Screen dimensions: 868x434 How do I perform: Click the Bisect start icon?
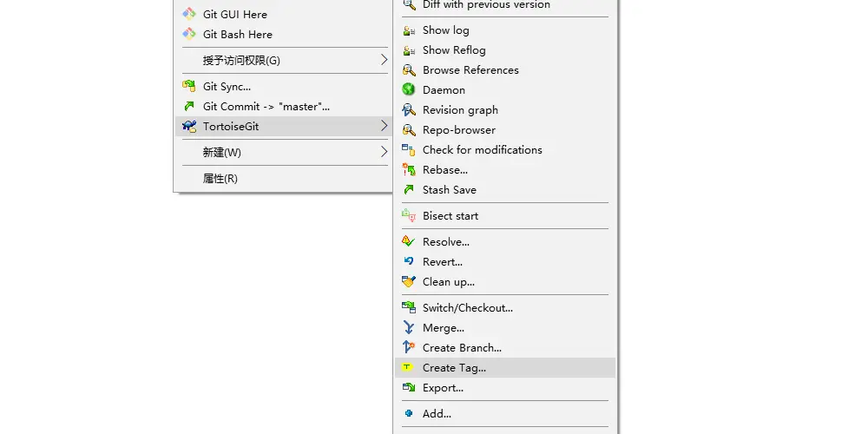point(409,215)
